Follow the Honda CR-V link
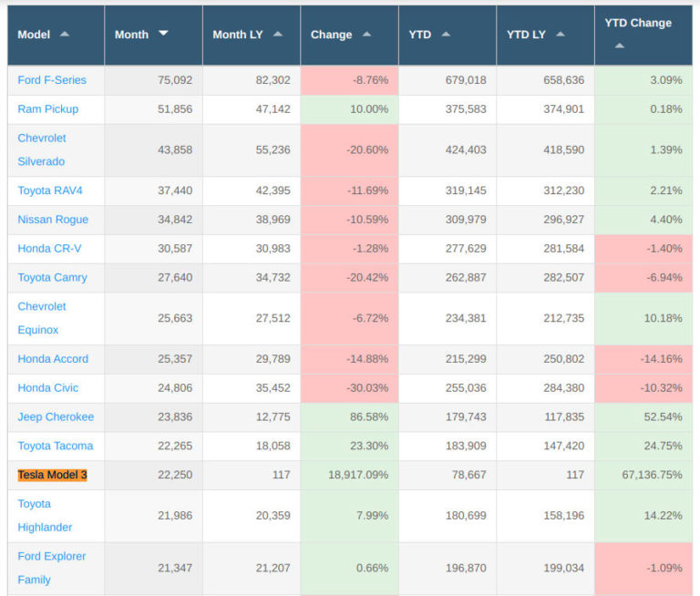Screen dimensions: 700x596 [x=49, y=248]
